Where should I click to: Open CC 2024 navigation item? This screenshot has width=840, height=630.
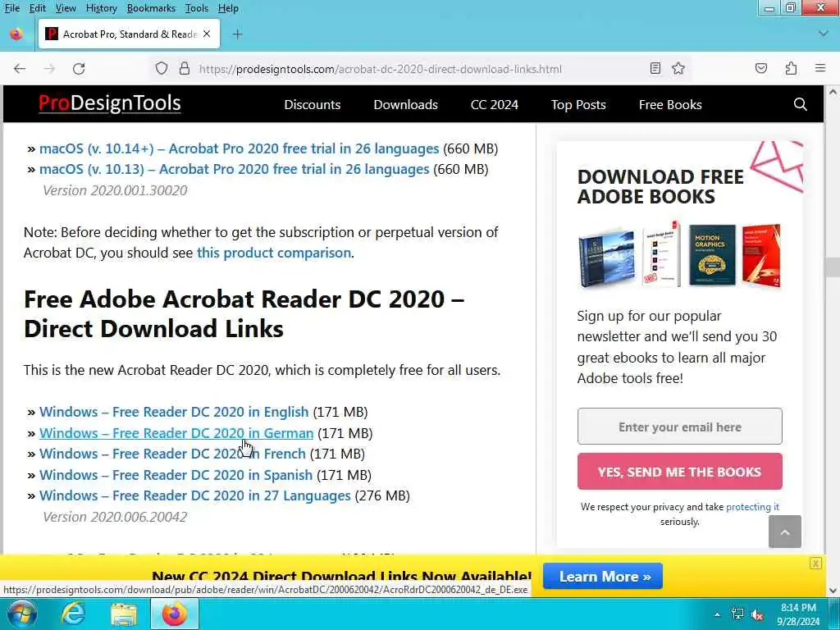[495, 104]
